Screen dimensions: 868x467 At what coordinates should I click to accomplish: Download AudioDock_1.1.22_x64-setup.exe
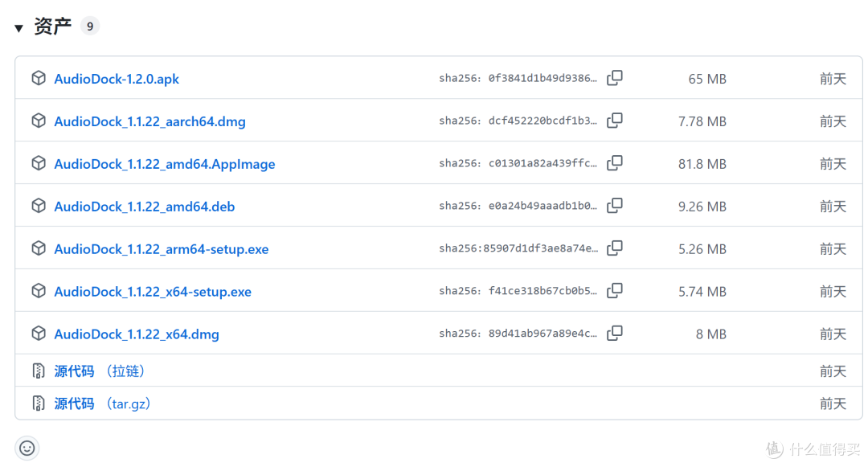tap(152, 292)
